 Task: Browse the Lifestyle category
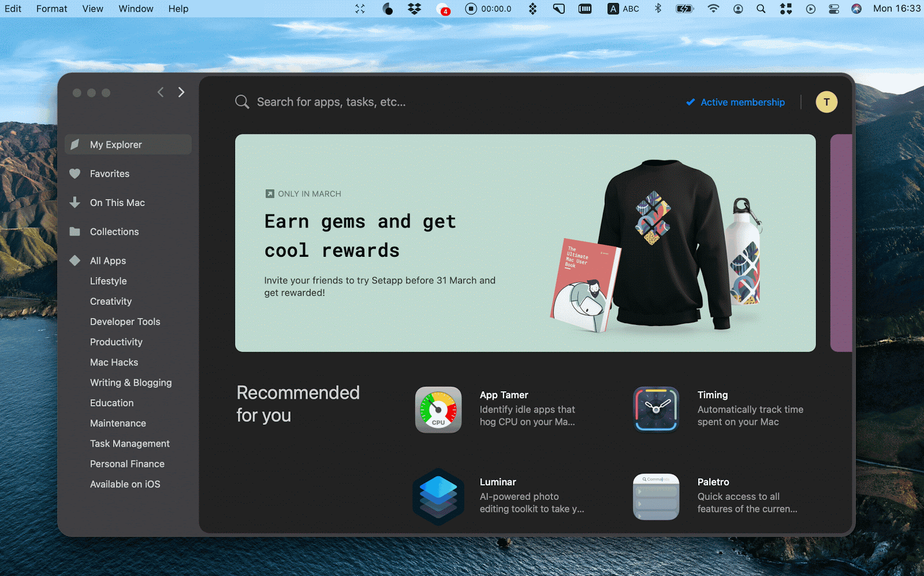click(109, 281)
